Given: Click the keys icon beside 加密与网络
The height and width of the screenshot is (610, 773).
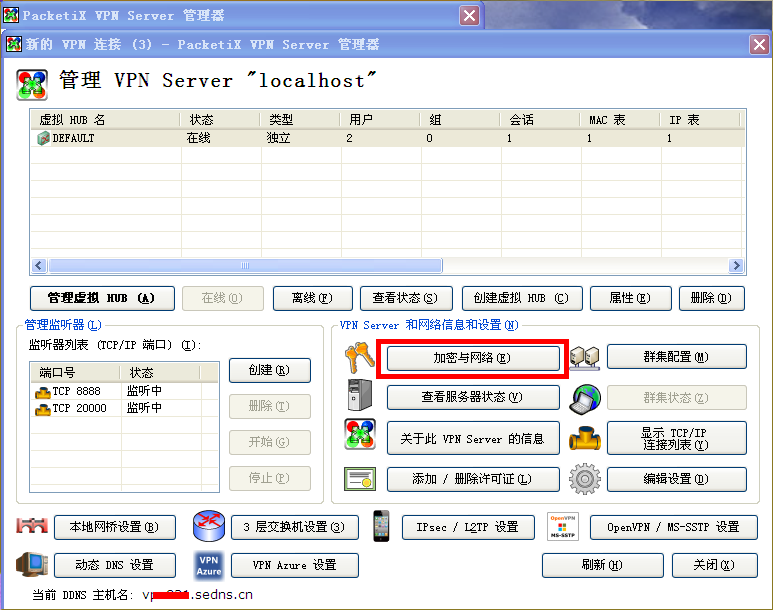Looking at the screenshot, I should click(359, 358).
